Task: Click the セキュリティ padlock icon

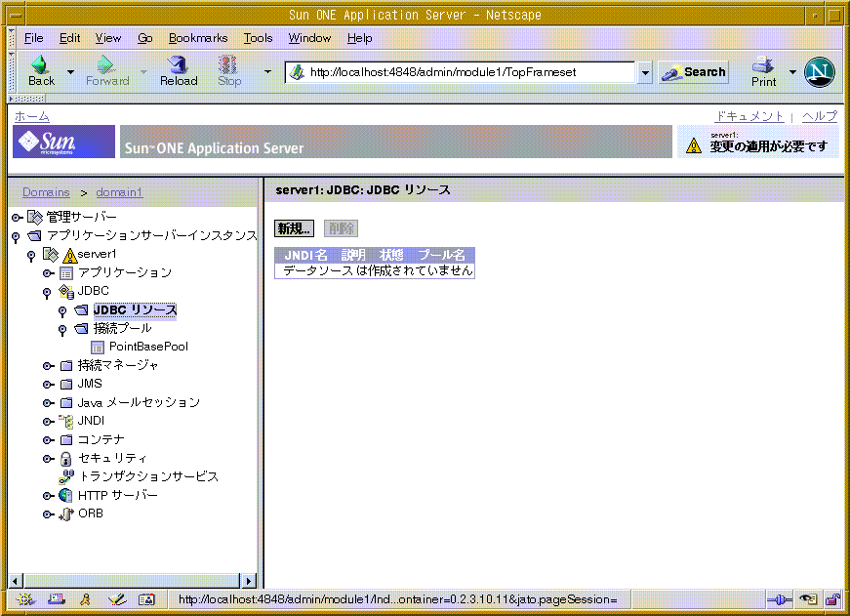Action: click(x=65, y=459)
